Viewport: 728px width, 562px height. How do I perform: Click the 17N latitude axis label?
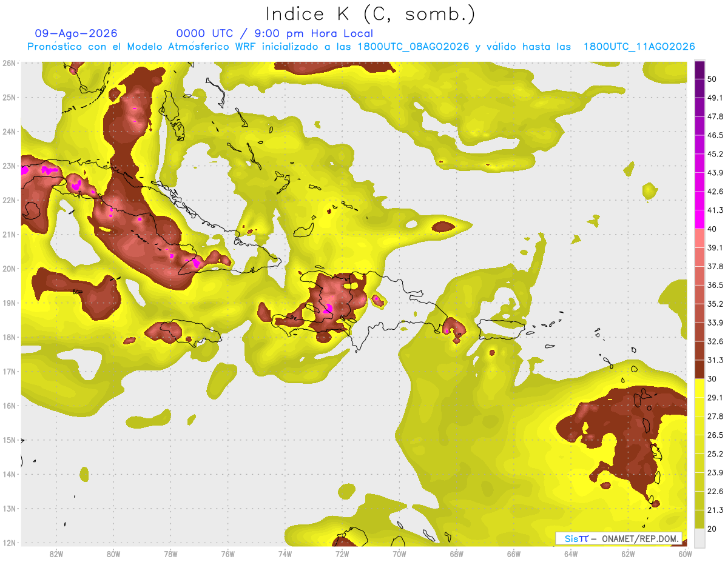coord(9,371)
